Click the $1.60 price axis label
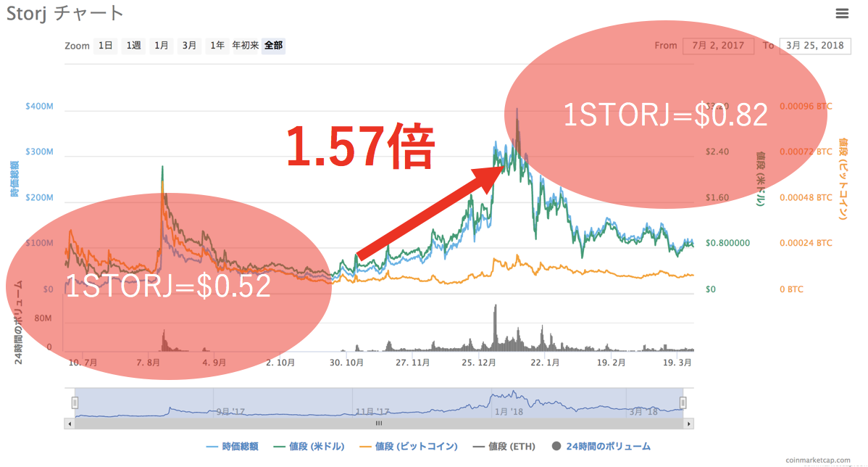 [717, 198]
